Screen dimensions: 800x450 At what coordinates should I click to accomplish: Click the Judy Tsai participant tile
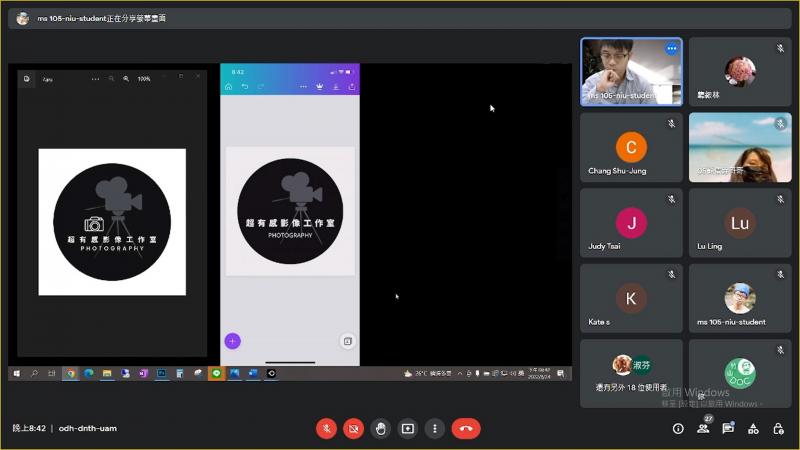click(x=631, y=223)
